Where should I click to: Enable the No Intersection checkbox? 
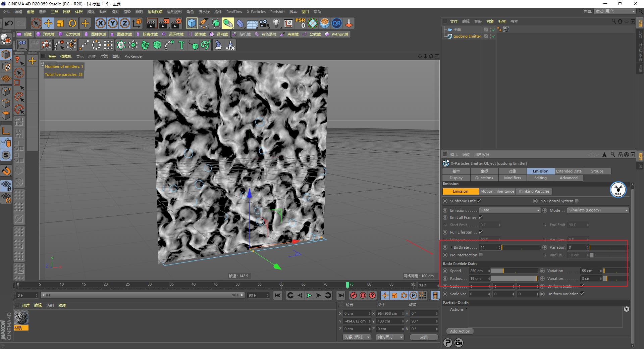481,255
